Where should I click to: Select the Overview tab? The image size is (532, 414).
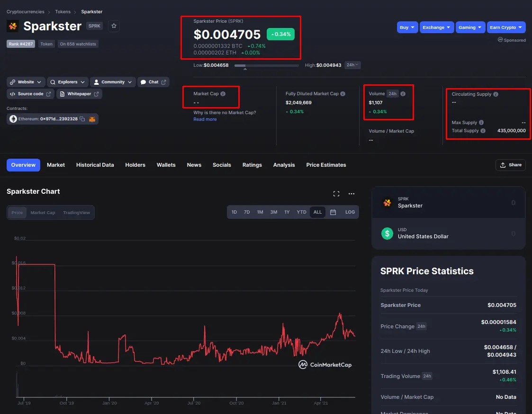click(x=23, y=165)
